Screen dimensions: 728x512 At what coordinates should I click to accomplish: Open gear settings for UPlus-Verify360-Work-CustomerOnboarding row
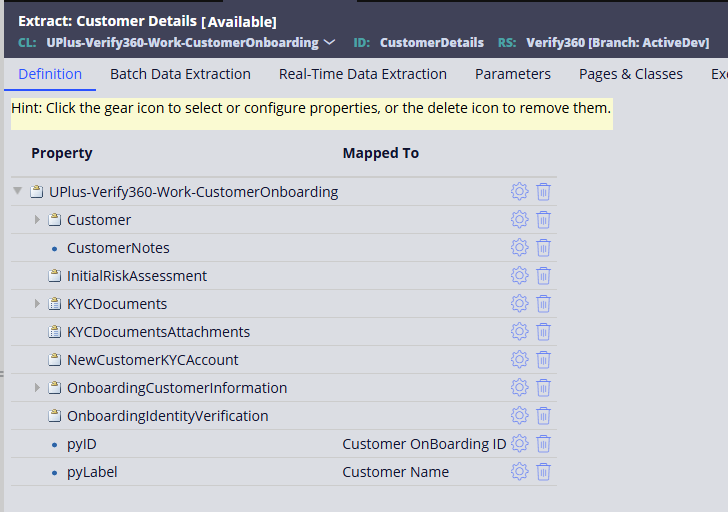click(520, 192)
